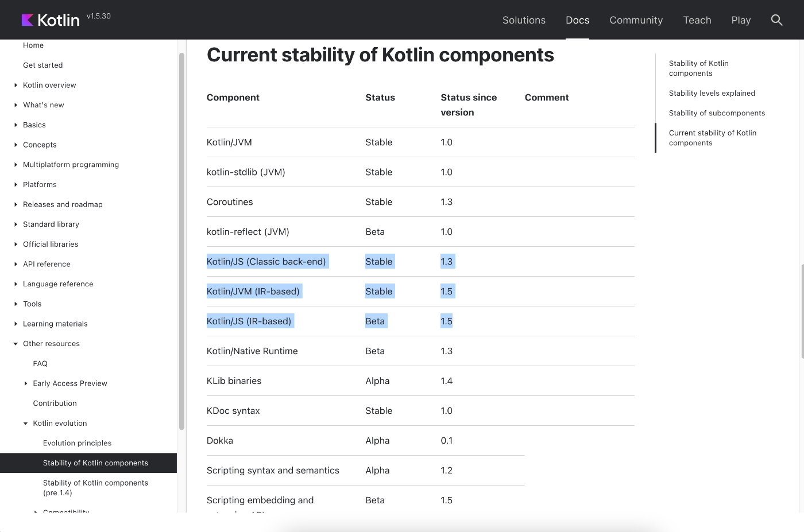Click the sidebar vertical scrollbar
Image resolution: width=804 pixels, height=532 pixels.
[x=181, y=241]
